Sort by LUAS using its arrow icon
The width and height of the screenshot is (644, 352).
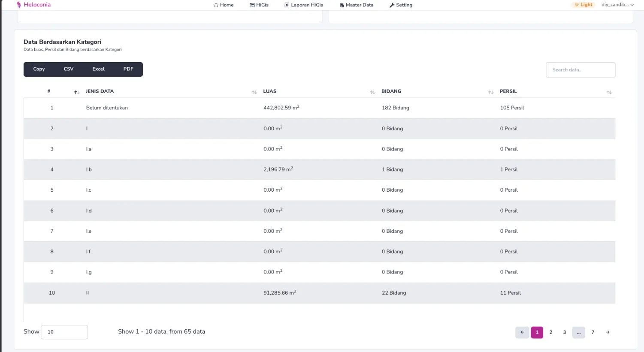pos(372,92)
